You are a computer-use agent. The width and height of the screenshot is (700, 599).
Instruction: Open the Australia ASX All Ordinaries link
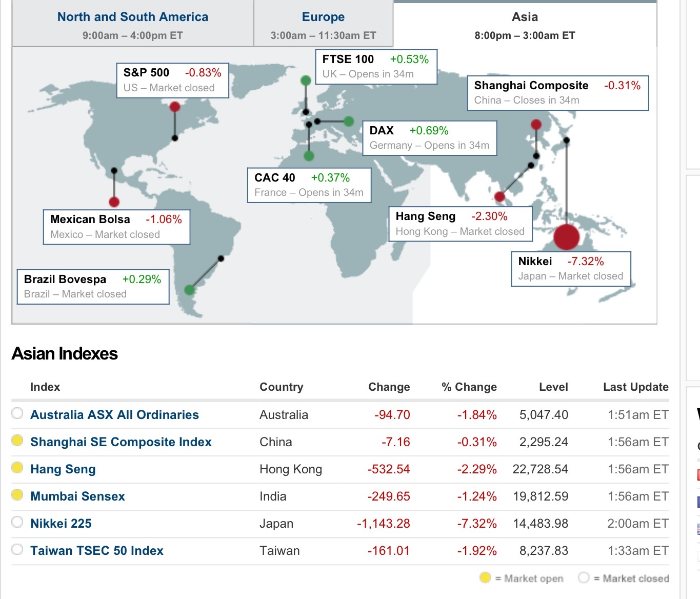click(x=114, y=415)
